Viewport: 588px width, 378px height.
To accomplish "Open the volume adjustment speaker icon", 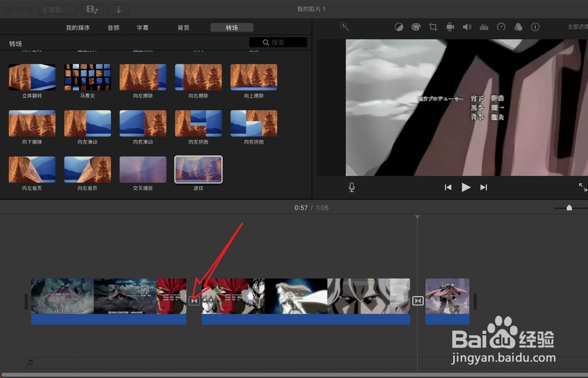I will (x=467, y=27).
